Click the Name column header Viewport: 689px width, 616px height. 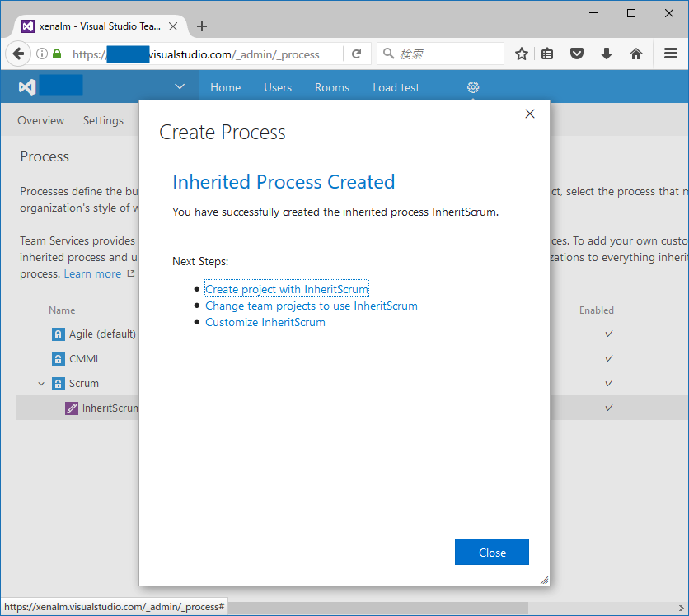62,310
